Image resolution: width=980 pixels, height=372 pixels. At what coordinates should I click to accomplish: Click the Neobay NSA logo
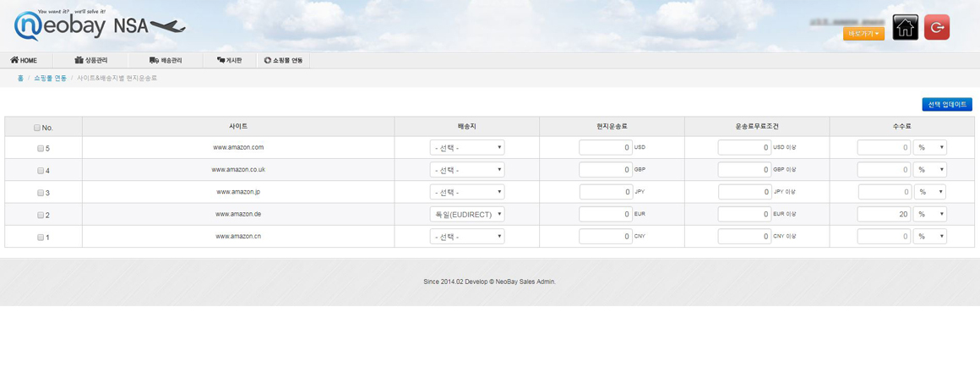(100, 25)
